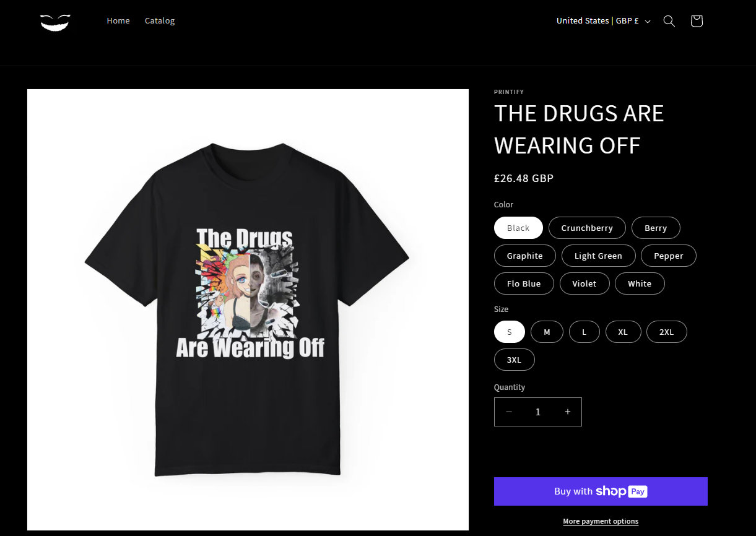
Task: Click the country selector chevron arrow
Action: point(648,22)
